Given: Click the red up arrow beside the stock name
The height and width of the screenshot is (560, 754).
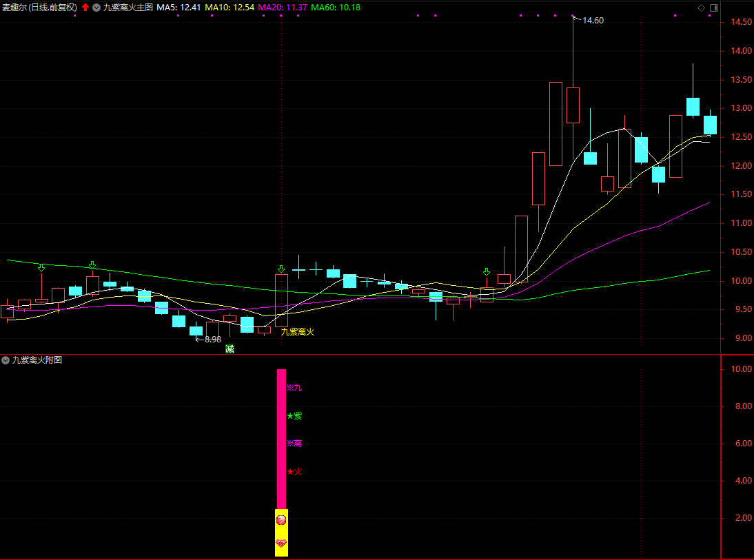Looking at the screenshot, I should (85, 7).
